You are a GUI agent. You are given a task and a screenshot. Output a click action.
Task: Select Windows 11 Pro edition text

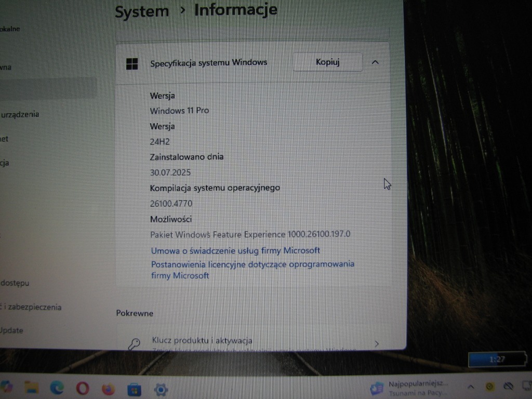[179, 111]
